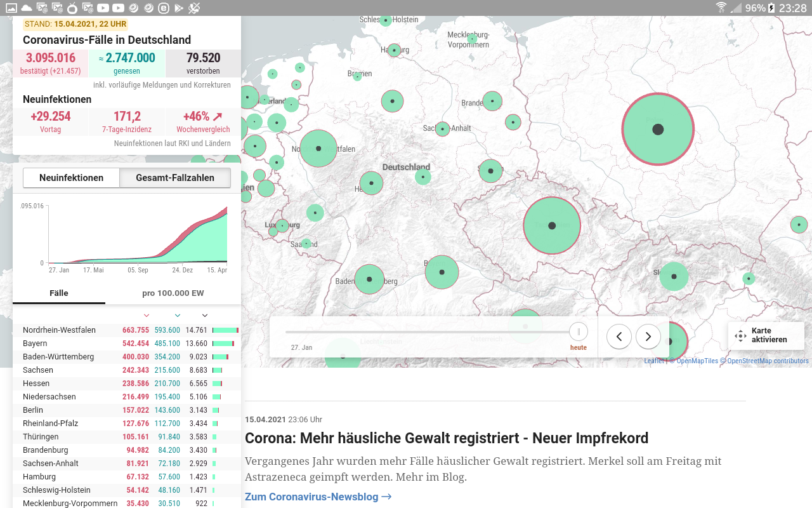Click the Saarland circle on the map
The height and width of the screenshot is (508, 812).
pos(306,243)
